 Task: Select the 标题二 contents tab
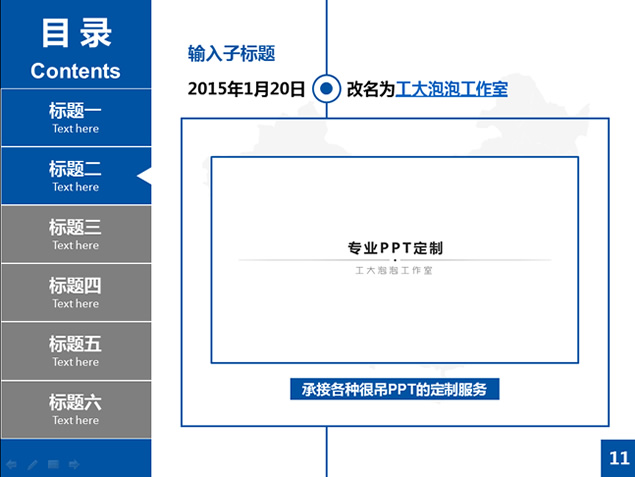coord(76,176)
